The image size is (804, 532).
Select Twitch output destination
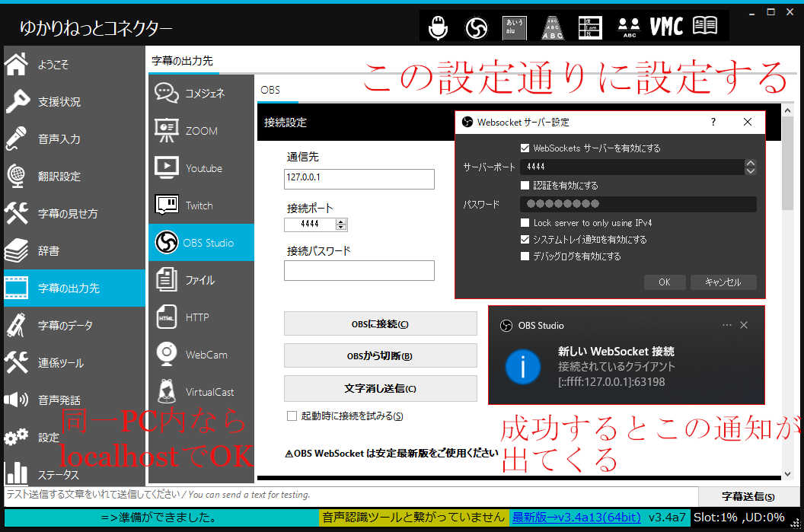coord(201,205)
